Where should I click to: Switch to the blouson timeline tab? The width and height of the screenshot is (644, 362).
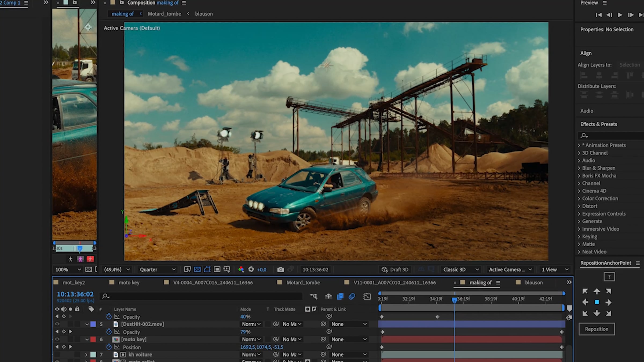click(x=533, y=283)
